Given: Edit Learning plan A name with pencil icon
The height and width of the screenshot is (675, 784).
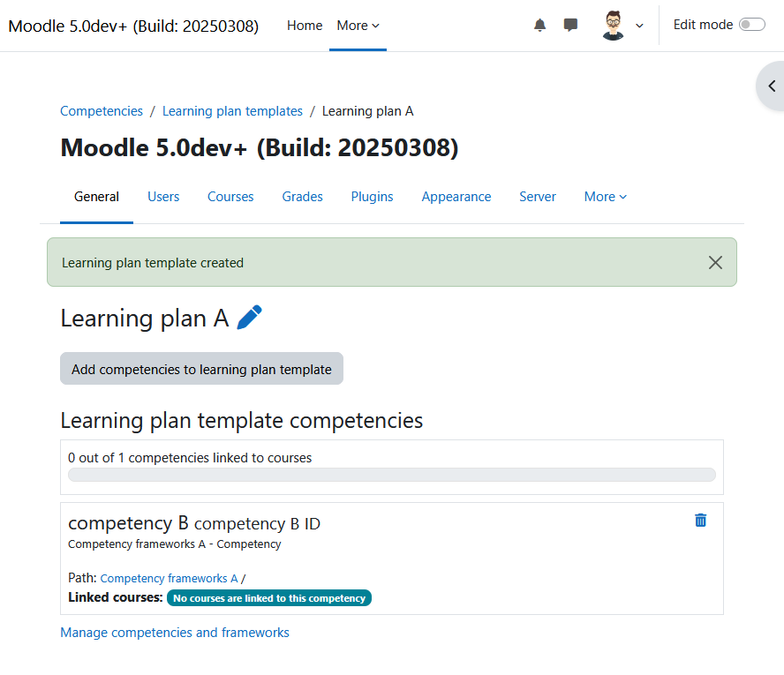Looking at the screenshot, I should coord(249,318).
